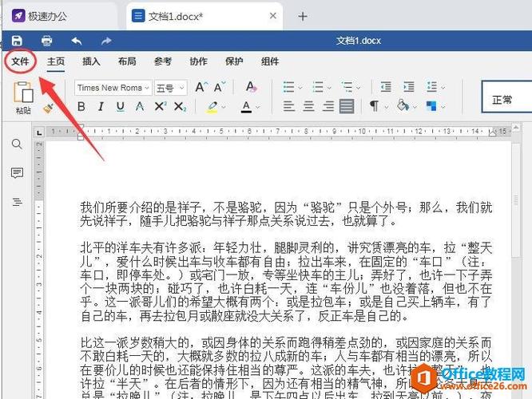Toggle underline formatting
Viewport: 532px width, 399px height.
120,107
